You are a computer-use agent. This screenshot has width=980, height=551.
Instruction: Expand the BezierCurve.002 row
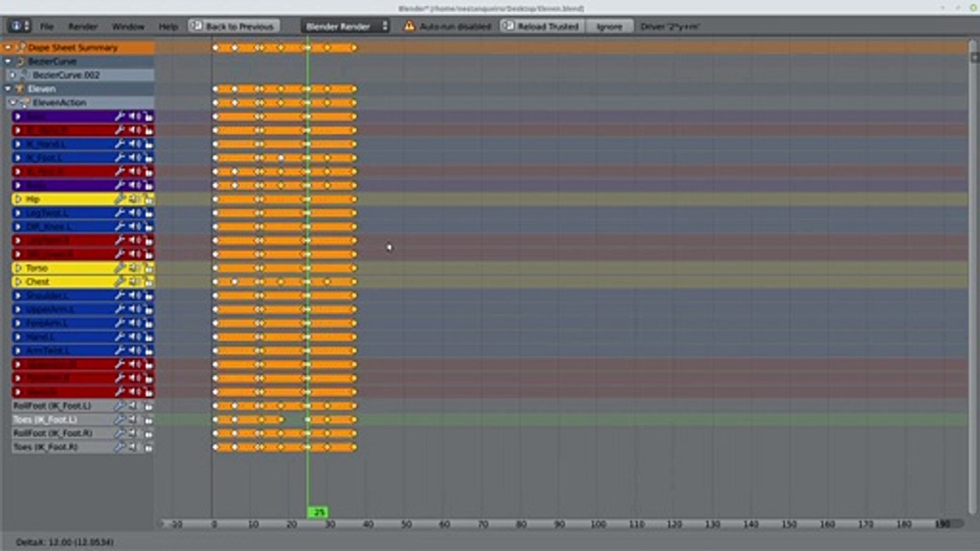13,75
